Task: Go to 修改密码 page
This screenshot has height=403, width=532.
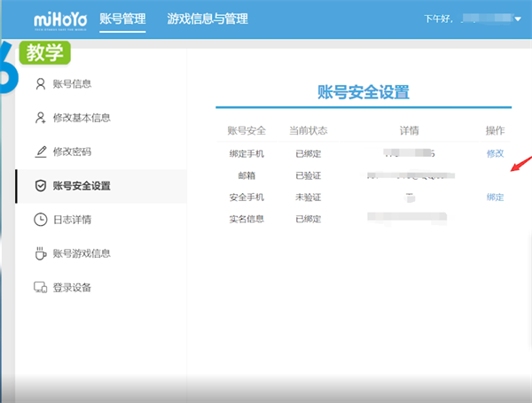Action: pos(72,151)
